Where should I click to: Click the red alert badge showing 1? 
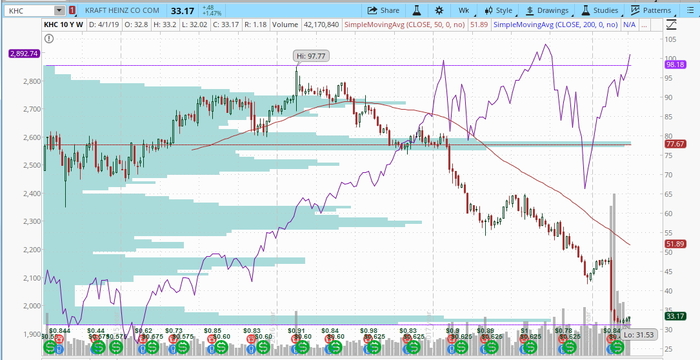[x=72, y=10]
